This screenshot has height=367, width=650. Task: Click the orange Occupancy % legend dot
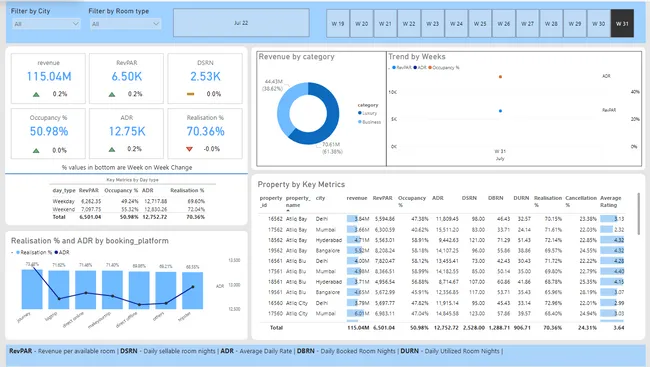430,67
